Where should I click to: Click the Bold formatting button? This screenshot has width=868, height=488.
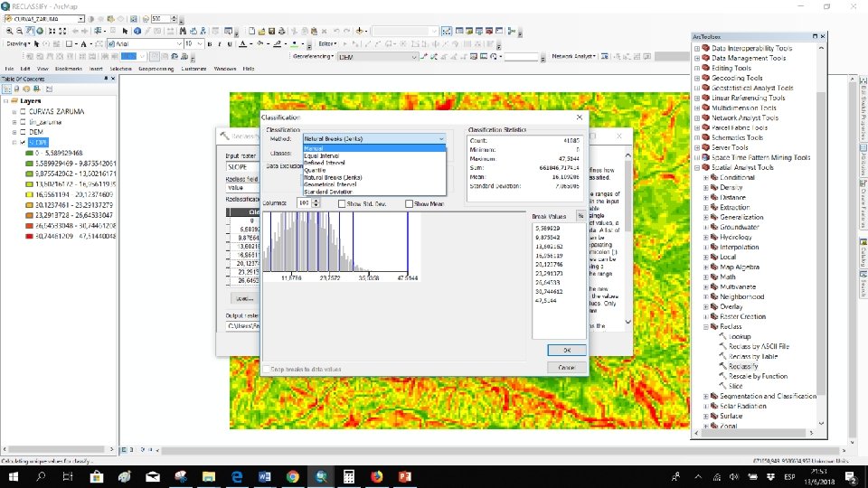[x=209, y=43]
